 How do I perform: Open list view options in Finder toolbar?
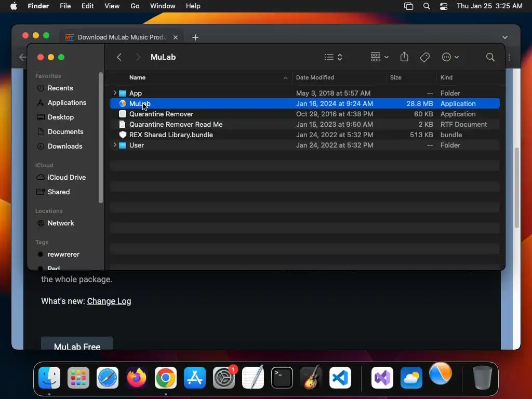(333, 57)
